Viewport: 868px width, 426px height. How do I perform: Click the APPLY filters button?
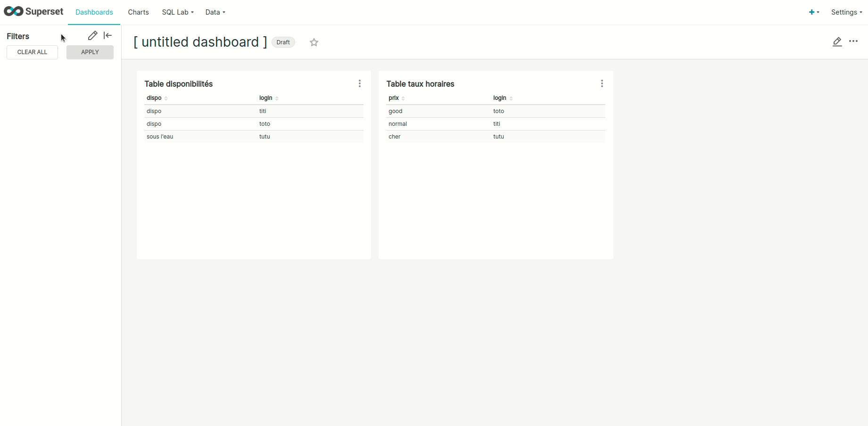90,52
